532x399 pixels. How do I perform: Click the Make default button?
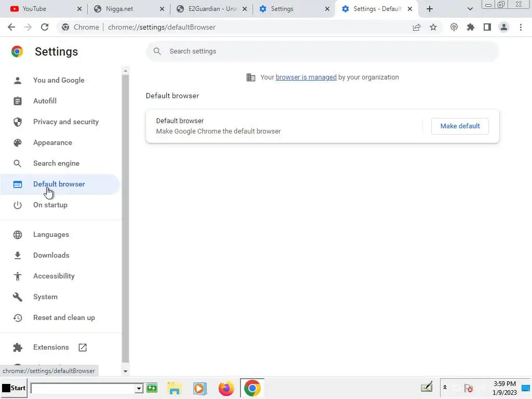[460, 126]
